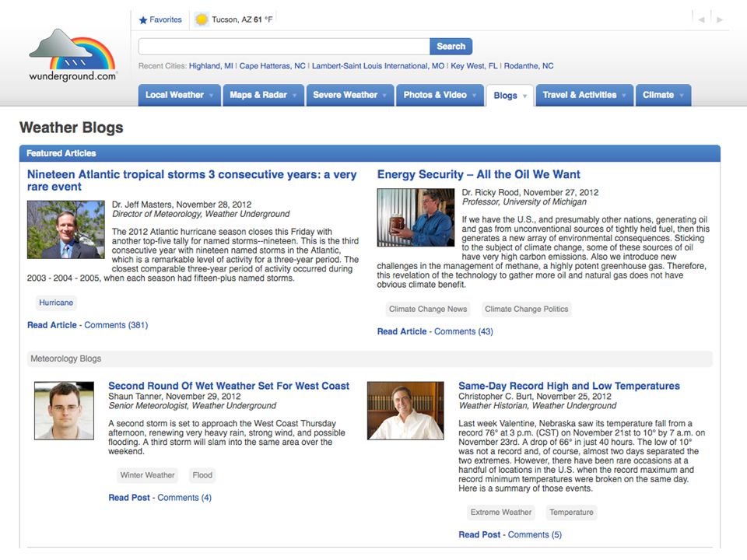This screenshot has width=747, height=560.
Task: Go to Lambert-Saint Louis International, MO
Action: [378, 65]
